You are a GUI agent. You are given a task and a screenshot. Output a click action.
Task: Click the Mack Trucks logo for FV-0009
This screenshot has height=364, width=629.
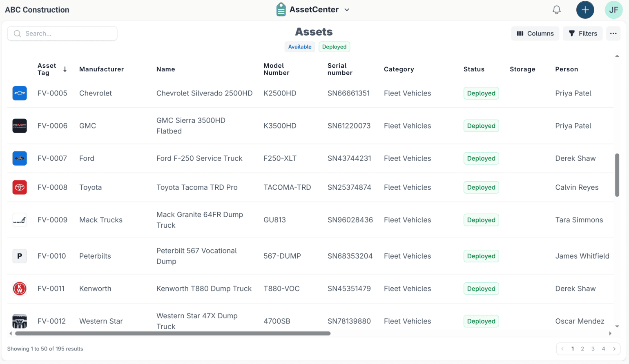point(20,220)
